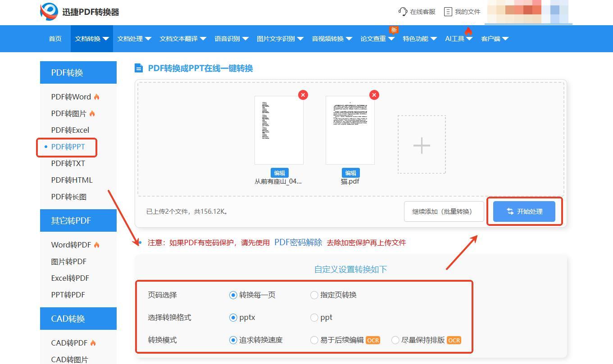The height and width of the screenshot is (364, 613).
Task: Click the 开始处理 button
Action: [524, 211]
